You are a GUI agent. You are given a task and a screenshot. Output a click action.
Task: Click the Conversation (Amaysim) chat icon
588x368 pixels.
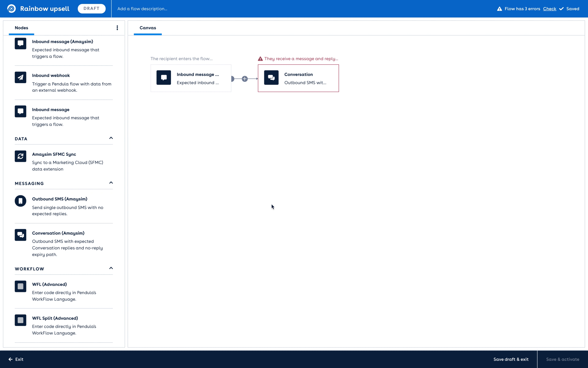tap(21, 235)
